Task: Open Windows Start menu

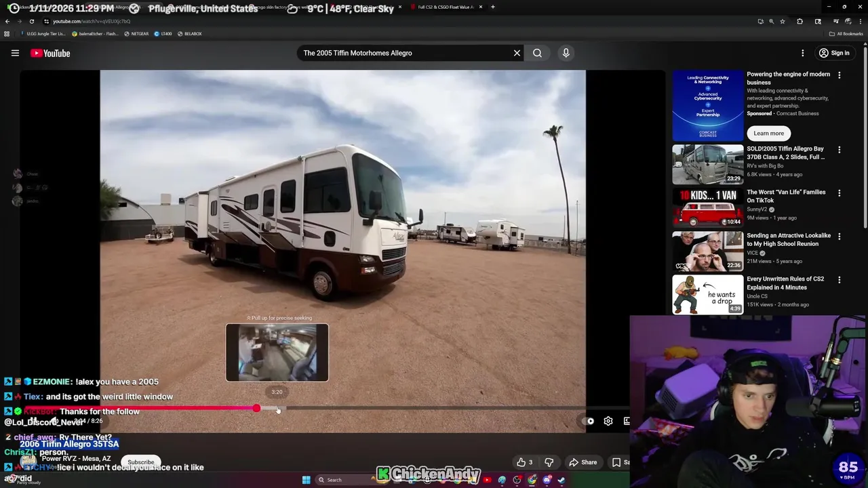Action: 306,480
